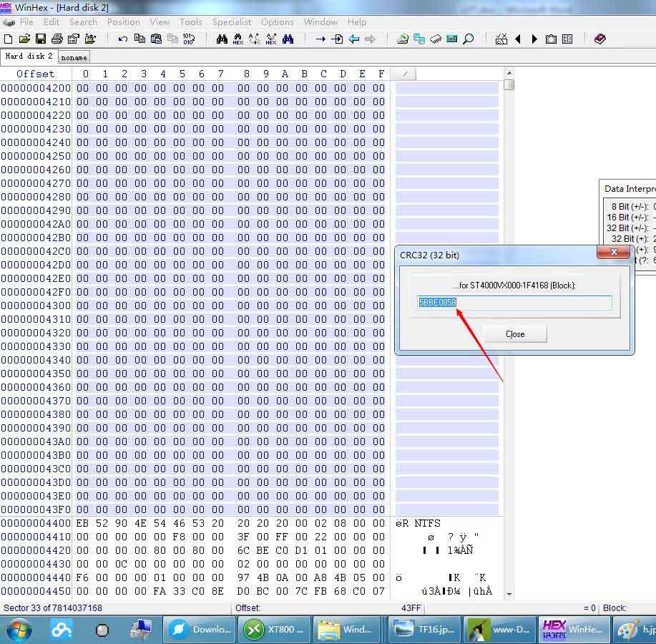The height and width of the screenshot is (644, 656).
Task: Close the CRC32 dialog with the X
Action: pyautogui.click(x=614, y=252)
